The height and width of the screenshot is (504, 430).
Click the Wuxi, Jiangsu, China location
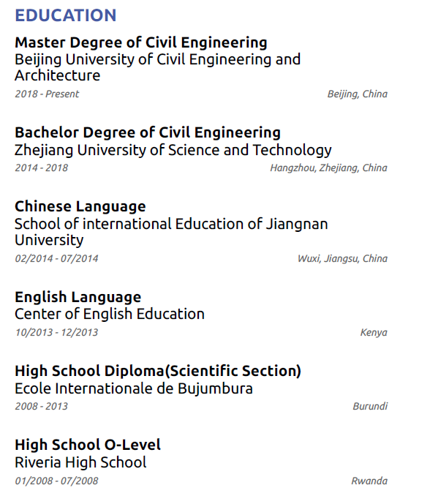pyautogui.click(x=342, y=258)
